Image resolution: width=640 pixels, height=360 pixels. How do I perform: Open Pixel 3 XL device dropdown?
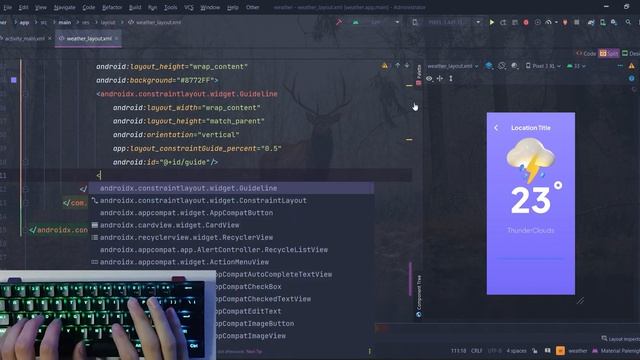(x=543, y=66)
